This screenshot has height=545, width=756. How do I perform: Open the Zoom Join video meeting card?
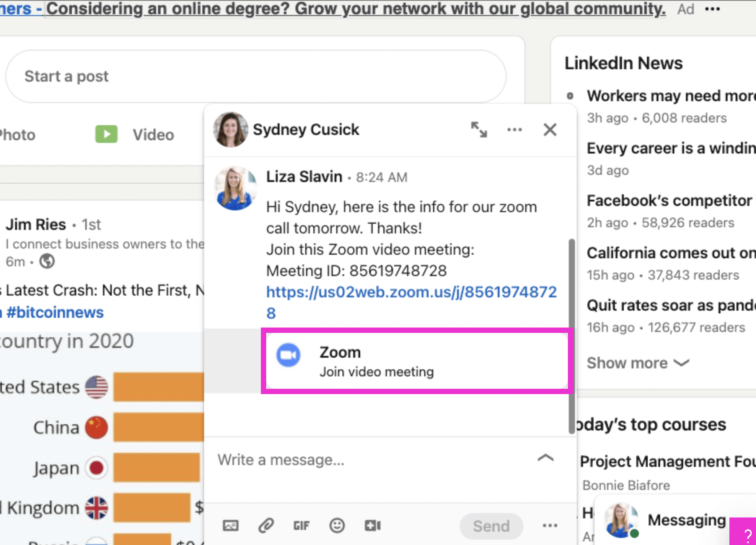click(x=417, y=361)
